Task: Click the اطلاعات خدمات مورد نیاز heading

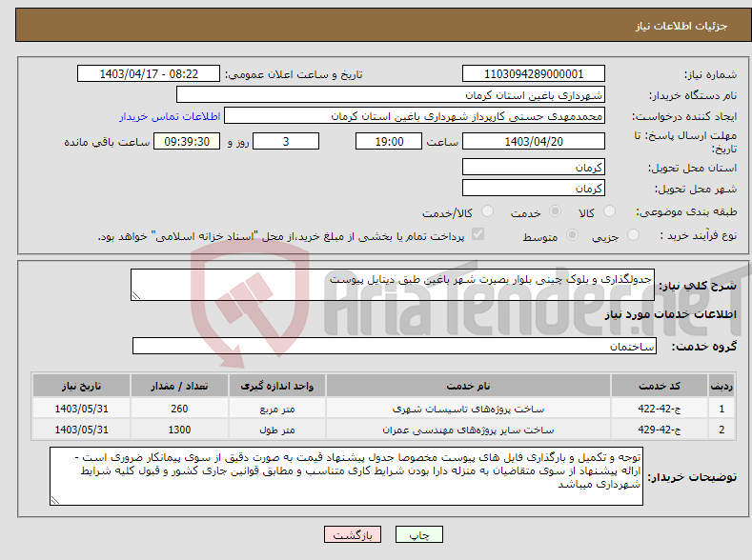Action: coord(670,314)
